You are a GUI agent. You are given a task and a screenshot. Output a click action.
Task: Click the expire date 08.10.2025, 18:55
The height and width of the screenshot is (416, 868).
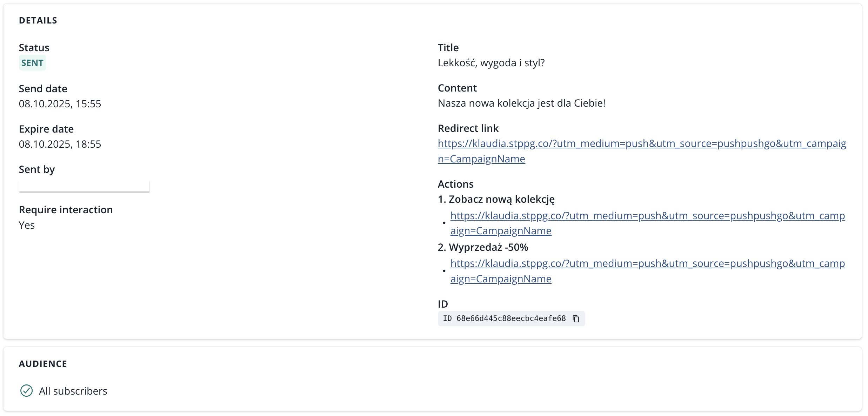pyautogui.click(x=60, y=144)
